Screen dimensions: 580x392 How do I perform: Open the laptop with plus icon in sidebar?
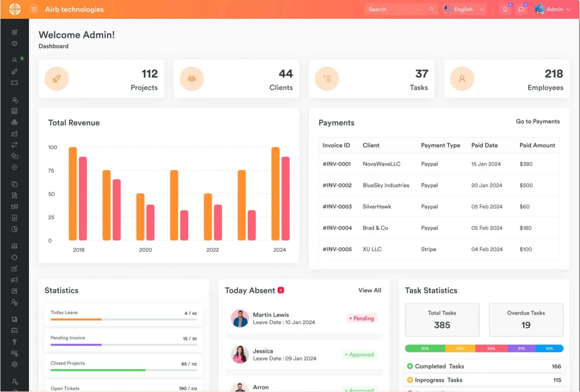coord(14,246)
